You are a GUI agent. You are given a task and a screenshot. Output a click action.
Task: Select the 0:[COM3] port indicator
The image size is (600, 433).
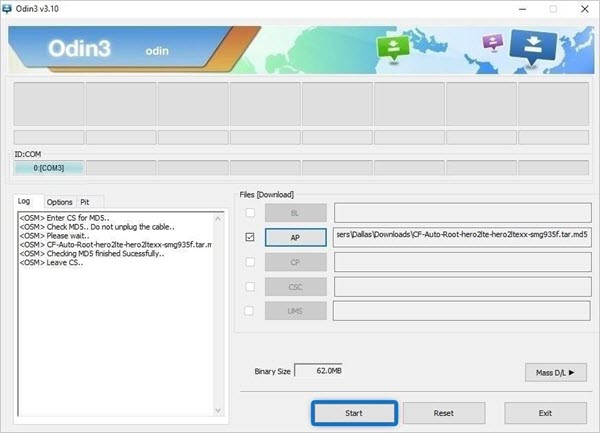(x=48, y=167)
